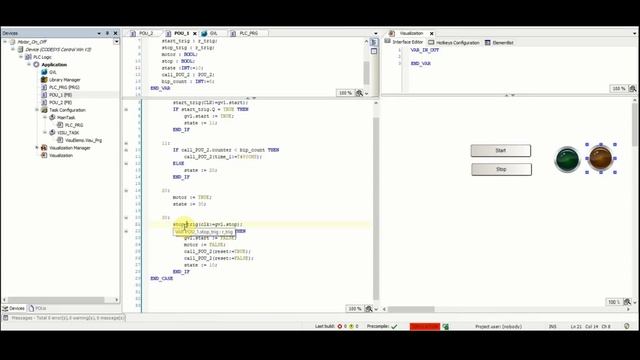Click the VISU_TASK icon in tree
This screenshot has width=640, height=360.
pos(52,133)
